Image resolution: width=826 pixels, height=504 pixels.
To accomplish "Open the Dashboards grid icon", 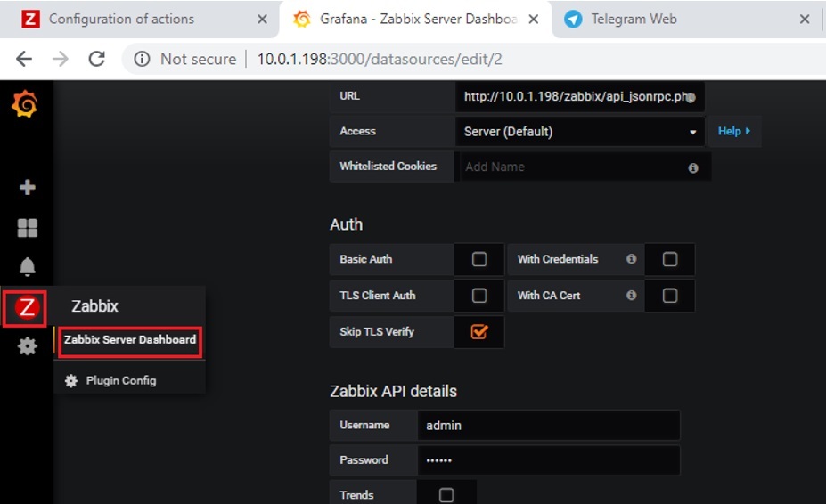I will point(28,228).
